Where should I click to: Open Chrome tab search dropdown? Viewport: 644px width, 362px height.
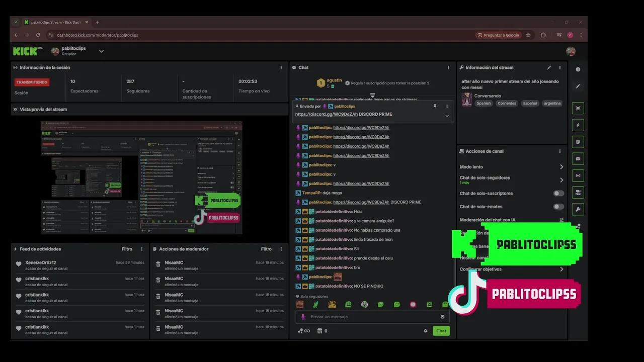(x=16, y=22)
